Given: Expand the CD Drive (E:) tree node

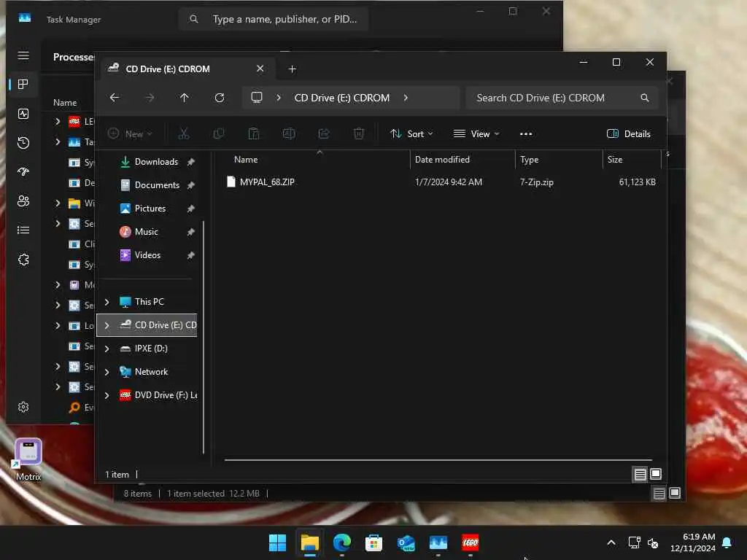Looking at the screenshot, I should click(x=107, y=325).
